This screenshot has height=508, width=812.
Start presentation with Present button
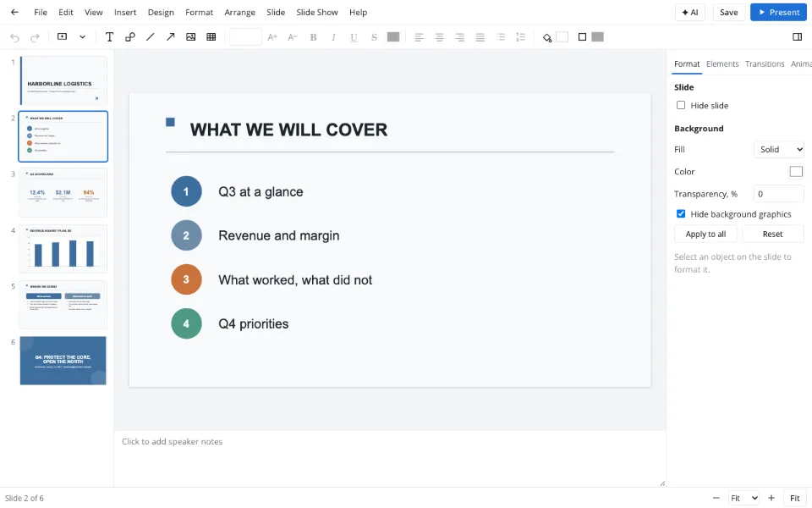click(778, 12)
